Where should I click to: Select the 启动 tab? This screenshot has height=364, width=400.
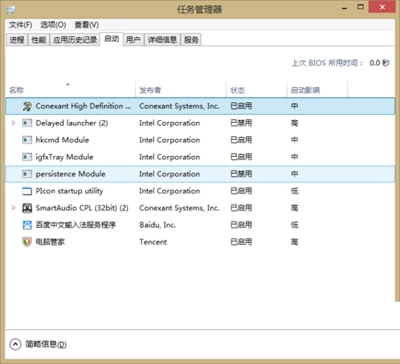tap(112, 39)
